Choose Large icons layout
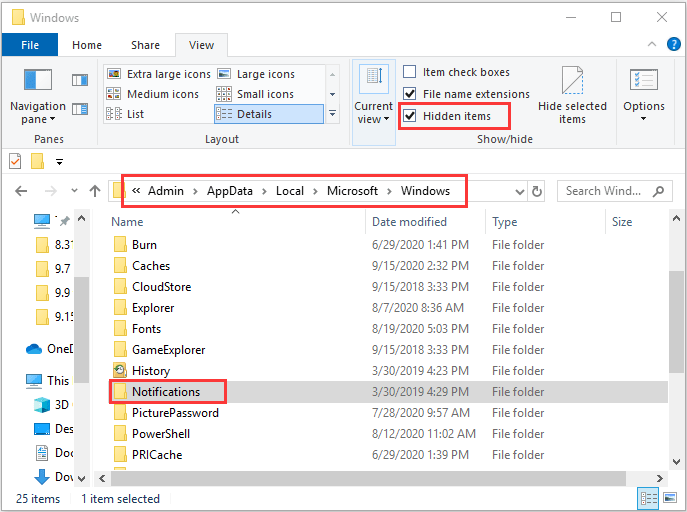Viewport: 687px width, 512px height. point(256,74)
